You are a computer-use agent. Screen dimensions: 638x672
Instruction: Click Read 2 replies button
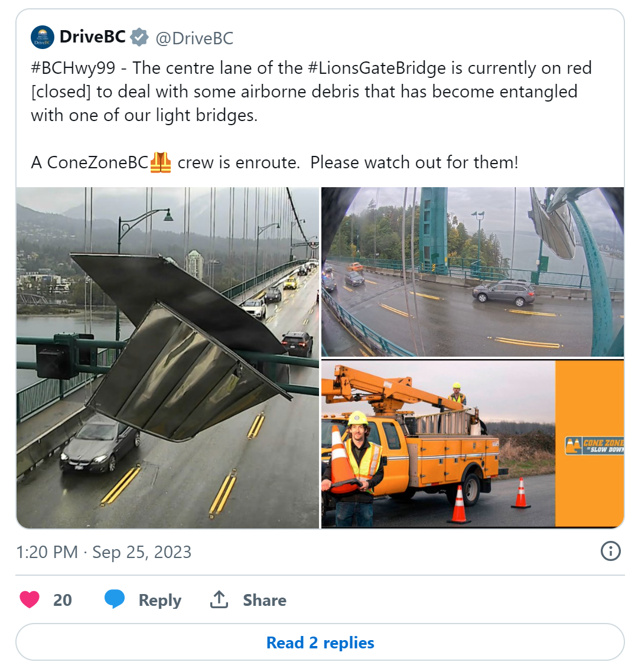320,642
